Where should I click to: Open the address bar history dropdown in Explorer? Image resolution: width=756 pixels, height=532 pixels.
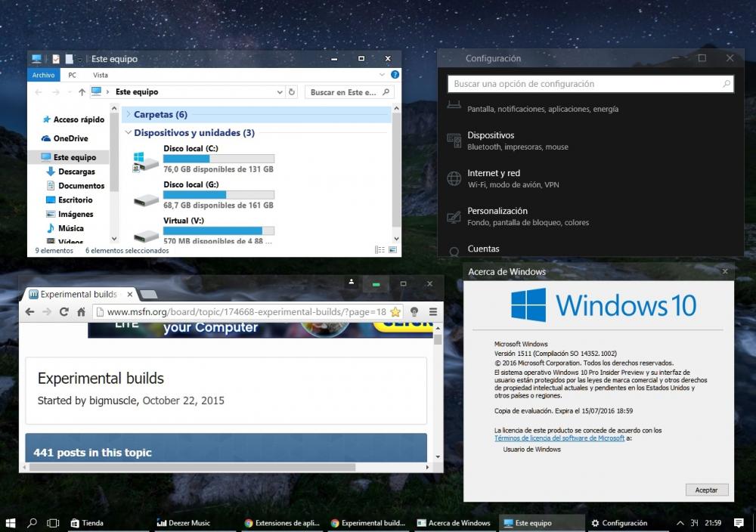point(279,92)
